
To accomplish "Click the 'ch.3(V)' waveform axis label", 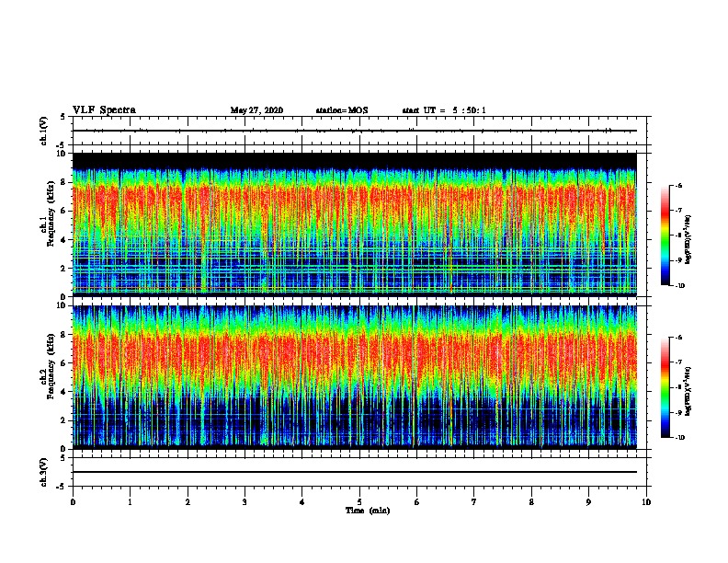I will (x=44, y=472).
